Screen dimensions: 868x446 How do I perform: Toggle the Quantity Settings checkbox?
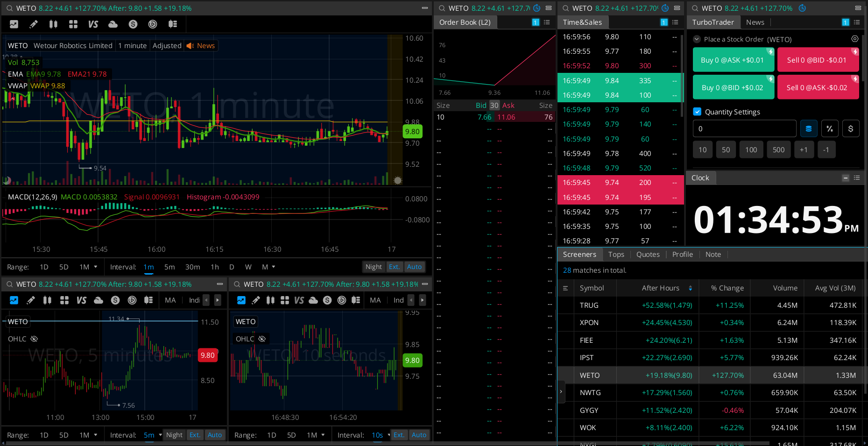(x=697, y=112)
